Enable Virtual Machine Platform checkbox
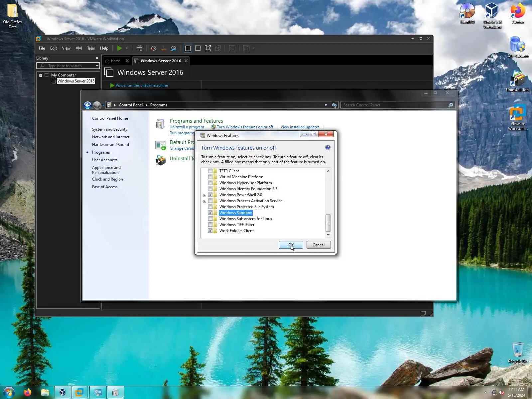This screenshot has width=532, height=399. pyautogui.click(x=210, y=177)
